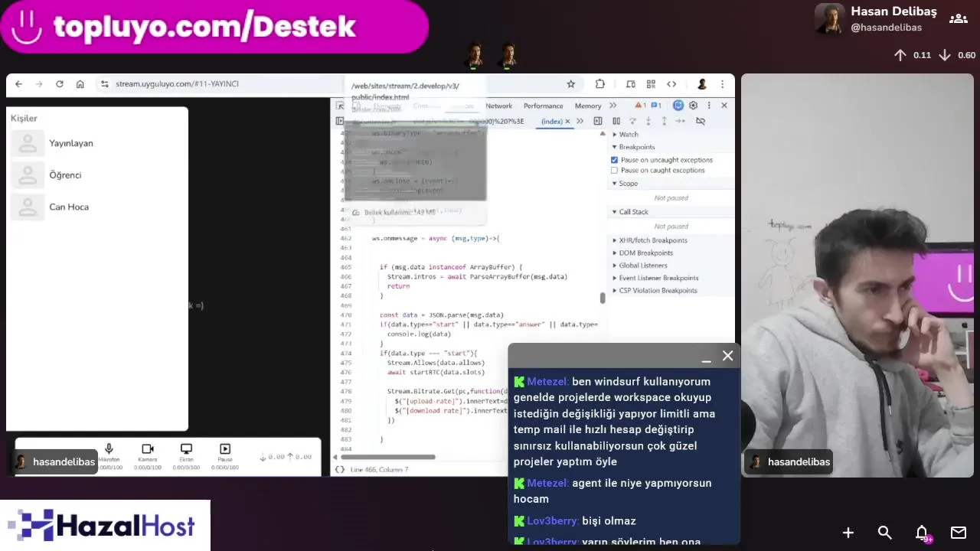Click the HazalHost logo
Image resolution: width=980 pixels, height=551 pixels.
coord(105,526)
